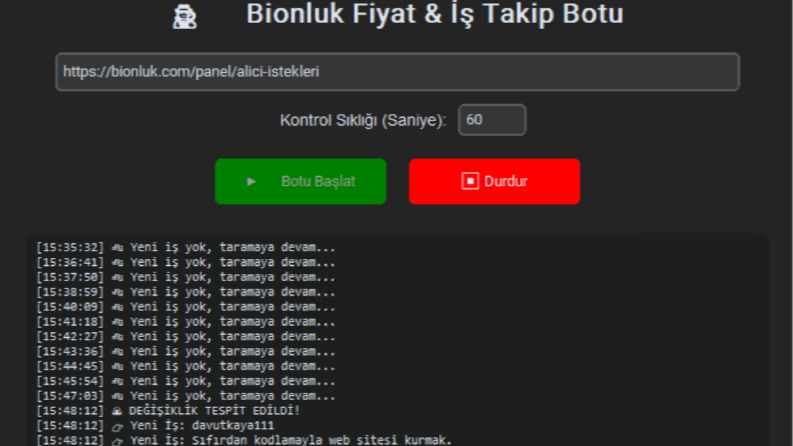The width and height of the screenshot is (793, 446).
Task: Click the log line at 15:37:50
Action: (186, 277)
